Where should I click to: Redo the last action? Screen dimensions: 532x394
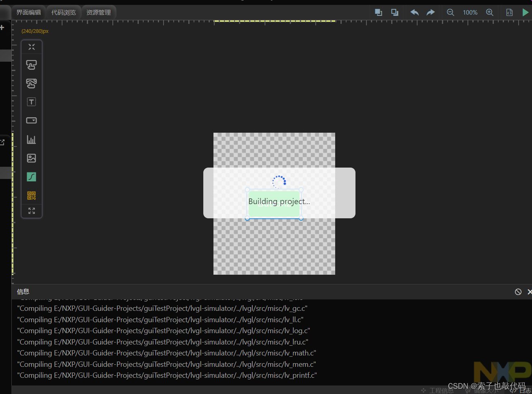(431, 12)
